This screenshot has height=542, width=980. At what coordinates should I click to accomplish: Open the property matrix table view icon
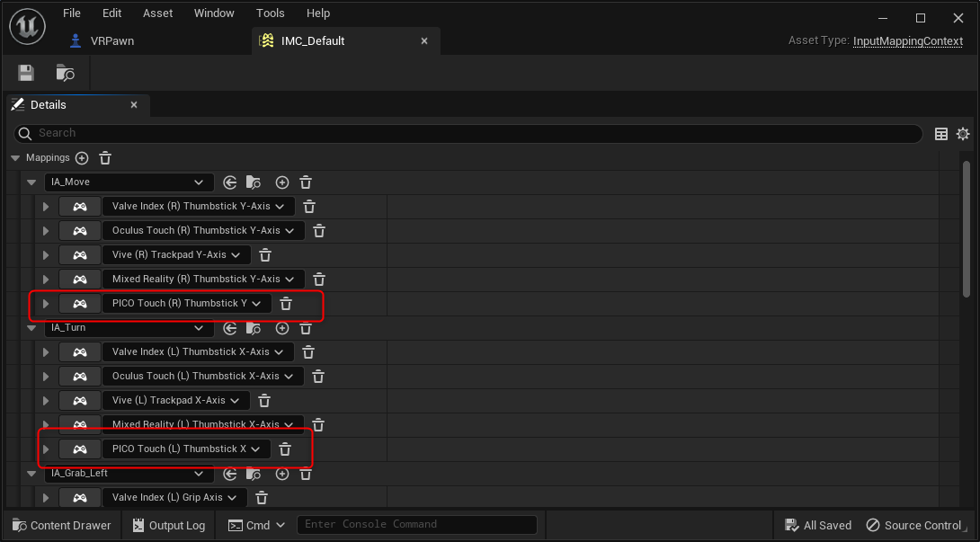[940, 134]
